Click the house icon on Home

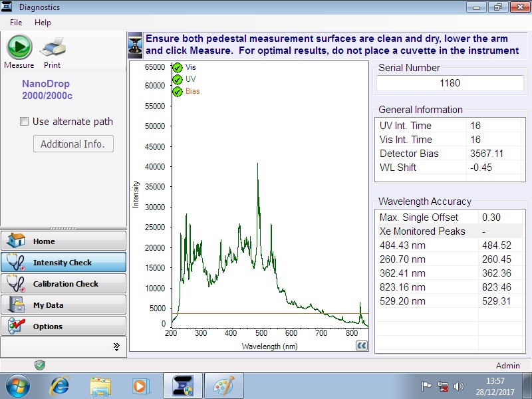click(x=16, y=241)
